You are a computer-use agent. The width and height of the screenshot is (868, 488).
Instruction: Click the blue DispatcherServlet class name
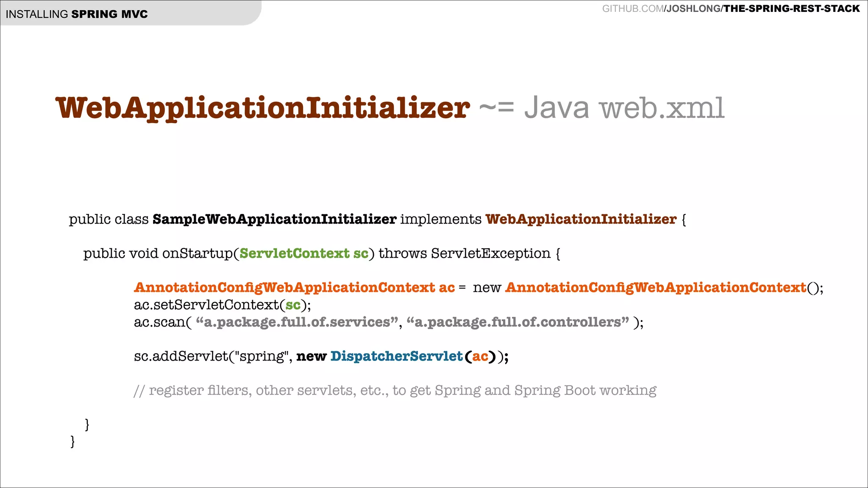pos(396,356)
